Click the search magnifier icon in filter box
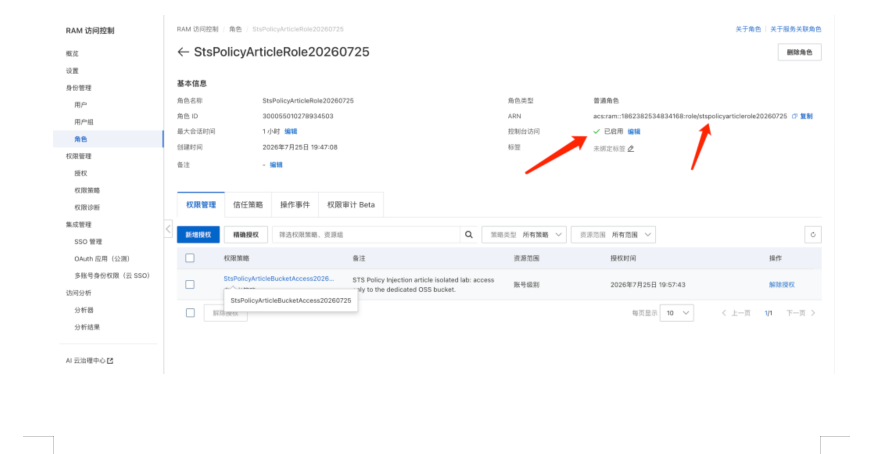Screen dimensions: 869x454 coord(469,234)
